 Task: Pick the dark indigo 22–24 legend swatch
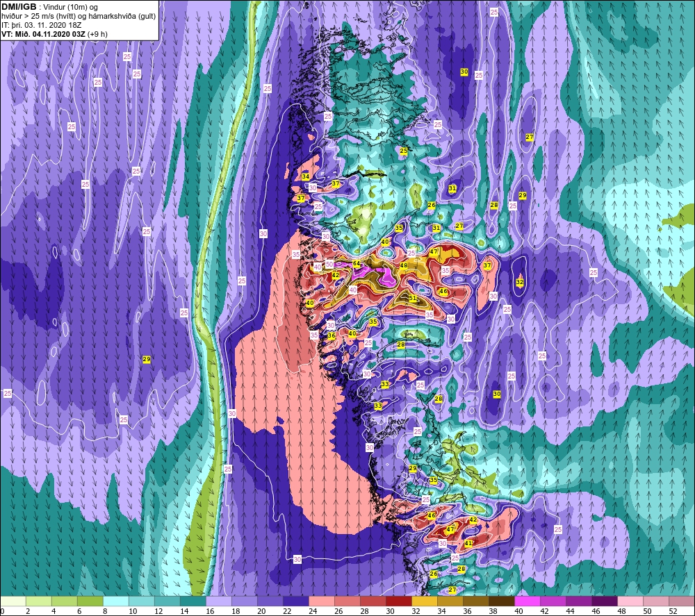point(296,601)
